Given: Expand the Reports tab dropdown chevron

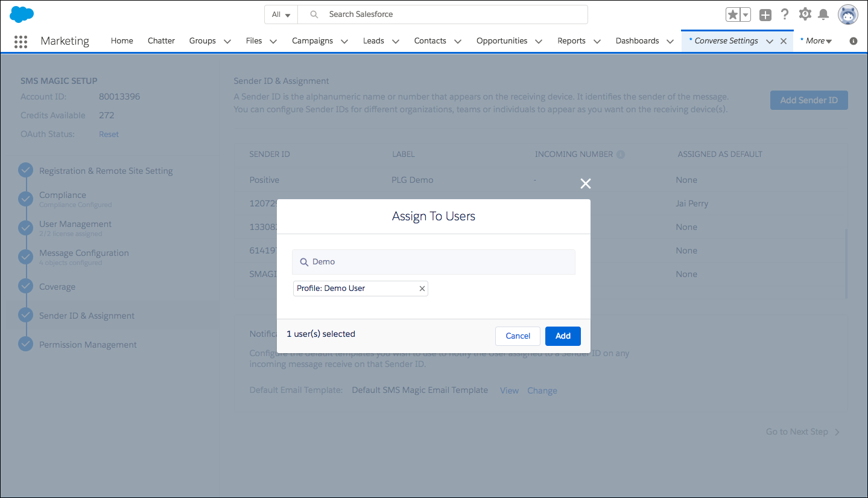Looking at the screenshot, I should click(x=597, y=41).
